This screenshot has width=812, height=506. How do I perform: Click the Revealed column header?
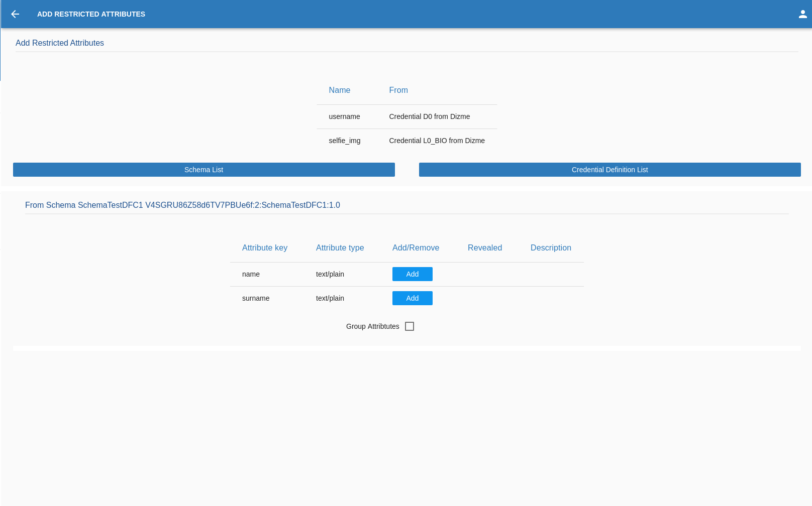[485, 248]
